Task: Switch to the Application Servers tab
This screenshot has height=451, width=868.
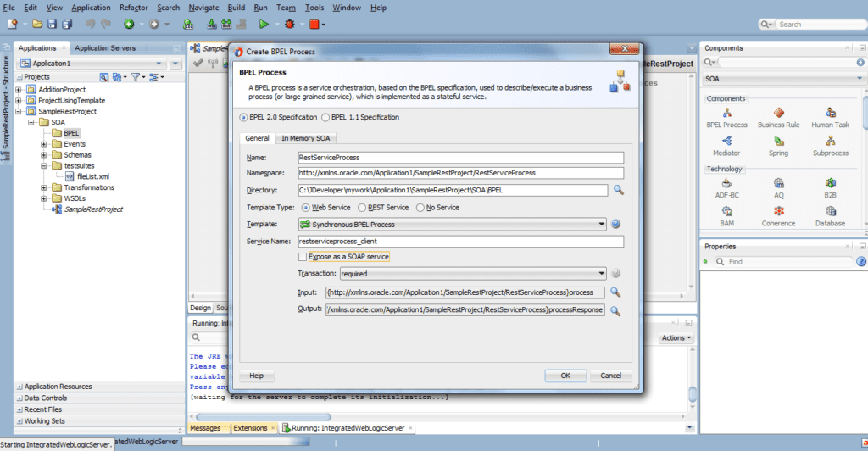Action: coord(105,48)
